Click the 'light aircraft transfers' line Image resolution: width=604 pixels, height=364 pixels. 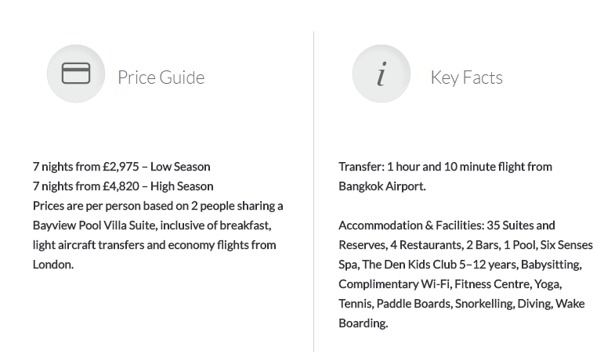(x=154, y=245)
